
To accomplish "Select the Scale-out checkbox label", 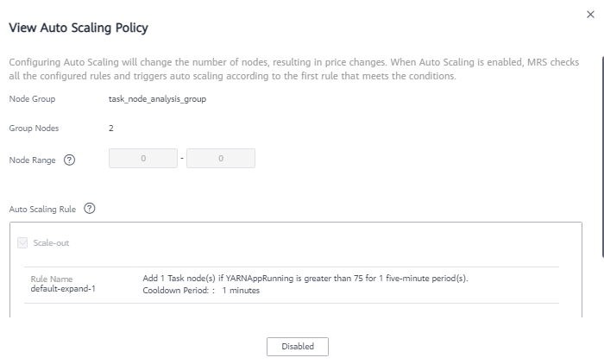I will point(51,243).
